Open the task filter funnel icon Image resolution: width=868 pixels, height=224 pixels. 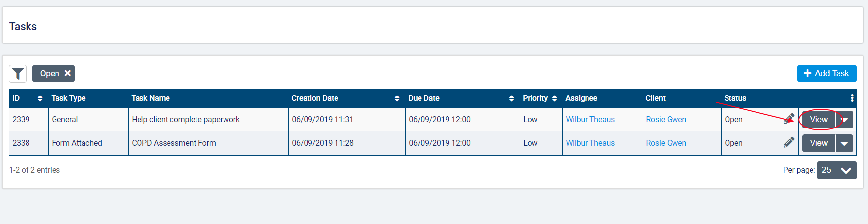18,74
